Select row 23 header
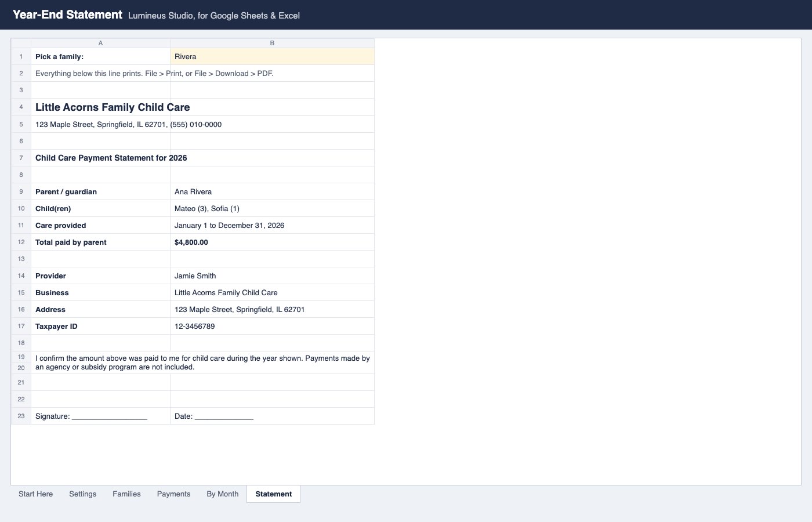This screenshot has height=522, width=812. (x=21, y=416)
